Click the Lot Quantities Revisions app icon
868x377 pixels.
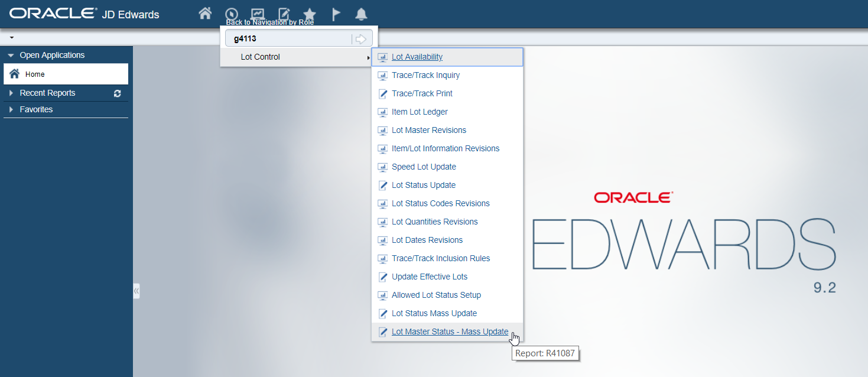[382, 222]
